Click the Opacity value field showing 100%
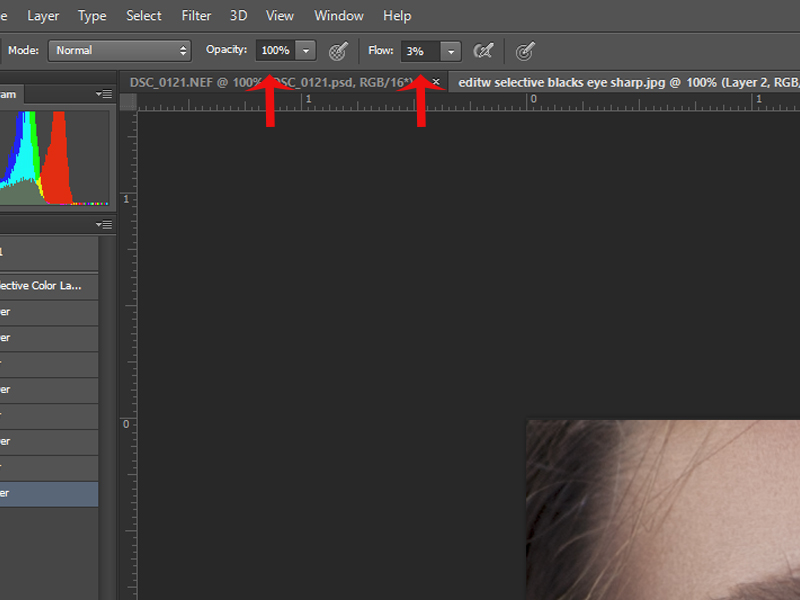This screenshot has width=800, height=600. click(276, 51)
